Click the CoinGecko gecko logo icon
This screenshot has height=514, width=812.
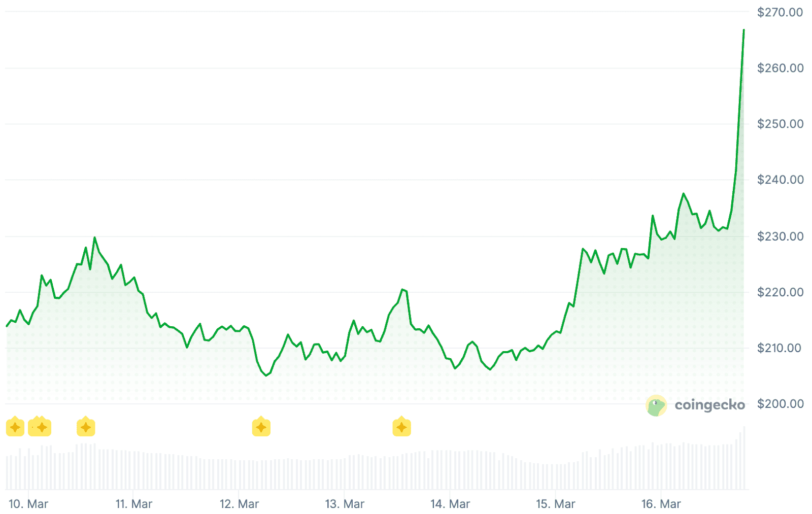pyautogui.click(x=656, y=405)
